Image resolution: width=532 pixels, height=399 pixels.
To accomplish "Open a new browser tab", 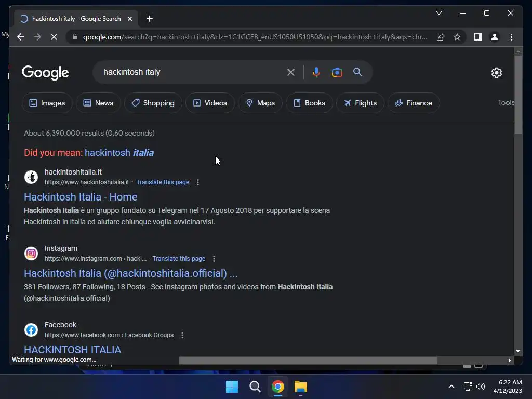I will point(149,19).
